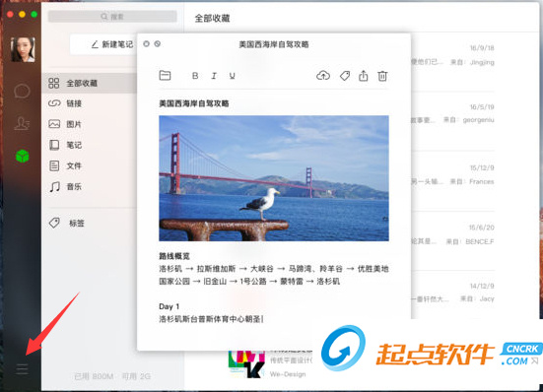Screen dimensions: 543x392
Task: Open the favorite item from Frances
Action: point(452,181)
